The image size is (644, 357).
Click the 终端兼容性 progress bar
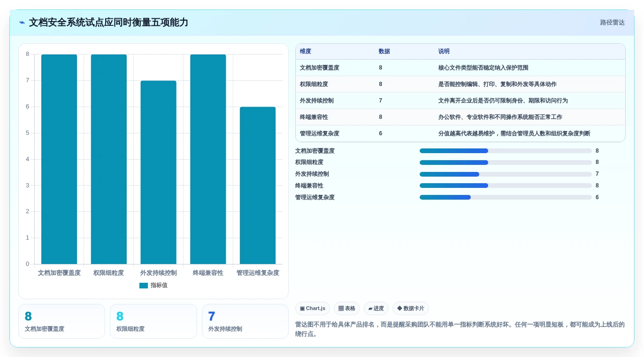point(506,186)
